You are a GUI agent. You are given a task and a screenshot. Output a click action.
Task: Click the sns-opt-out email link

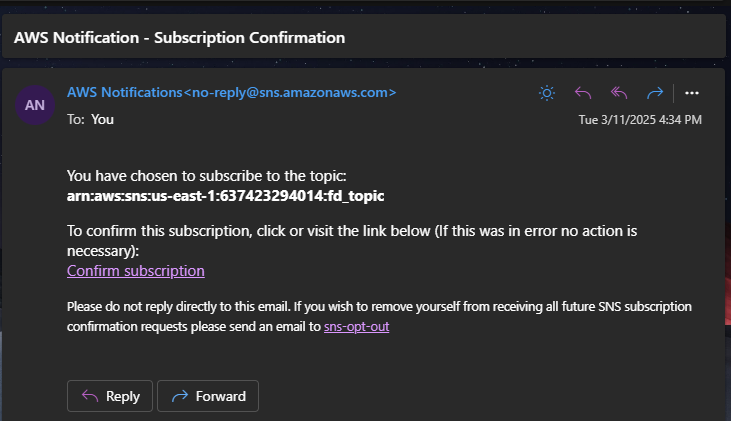356,326
